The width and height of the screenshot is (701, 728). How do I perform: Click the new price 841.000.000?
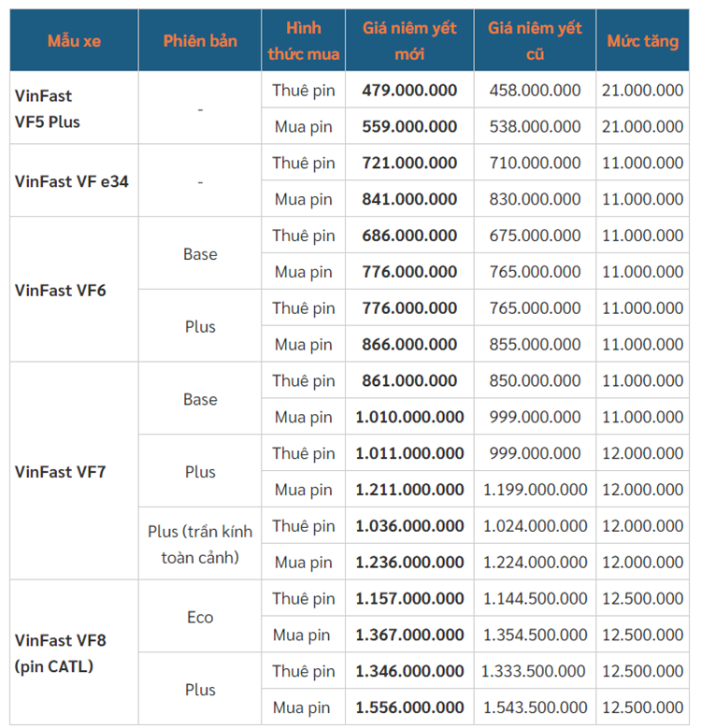click(409, 199)
